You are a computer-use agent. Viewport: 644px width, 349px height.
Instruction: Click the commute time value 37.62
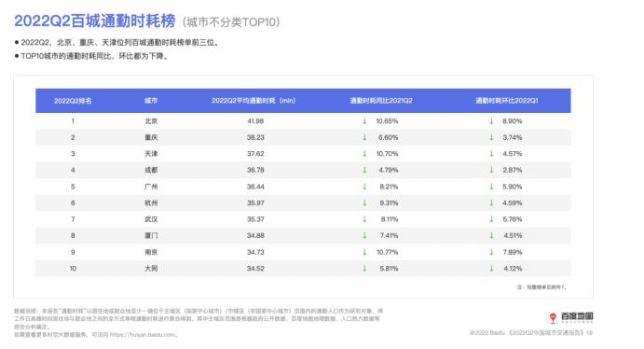click(x=255, y=154)
